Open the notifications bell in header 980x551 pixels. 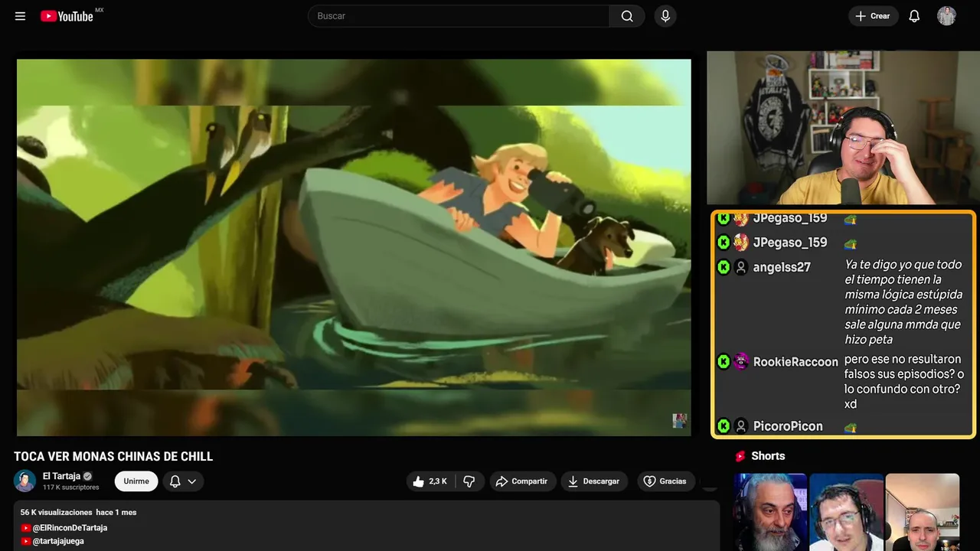tap(914, 16)
